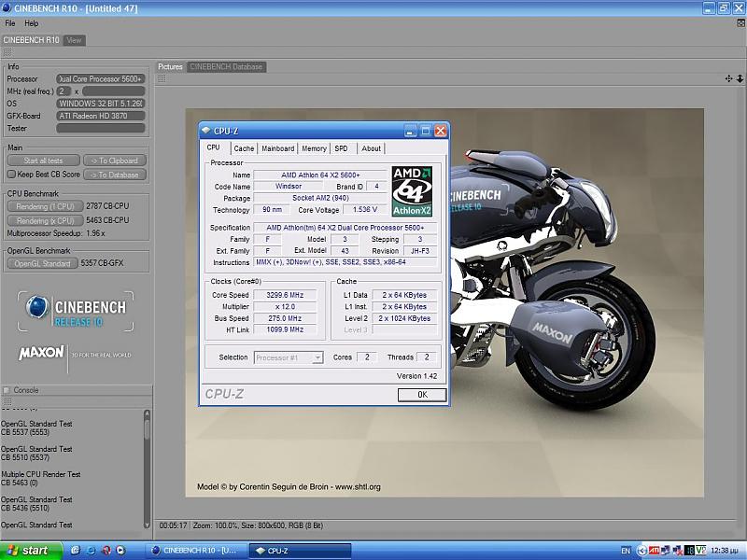Click the Core Voltage value 1.536 V
The height and width of the screenshot is (560, 747).
tap(365, 209)
